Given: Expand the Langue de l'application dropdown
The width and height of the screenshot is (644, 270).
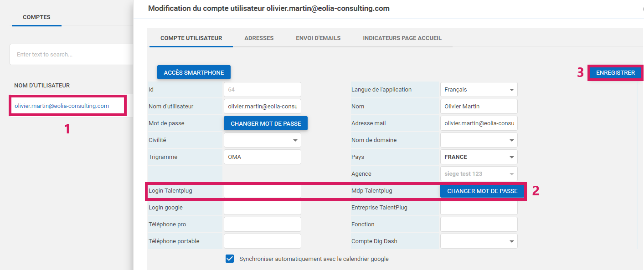Looking at the screenshot, I should point(479,90).
